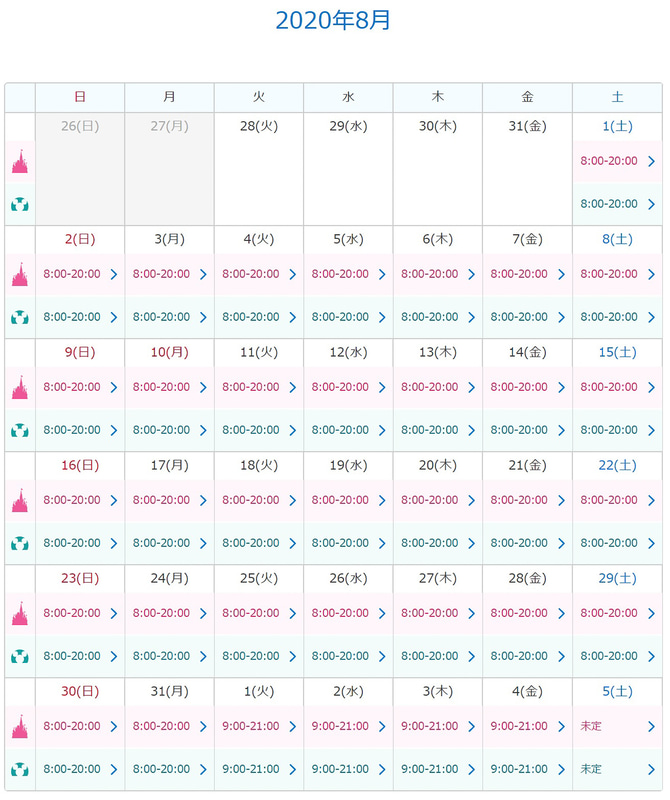Click the globe icon in the August 30 week row
This screenshot has height=800, width=670.
click(x=20, y=769)
